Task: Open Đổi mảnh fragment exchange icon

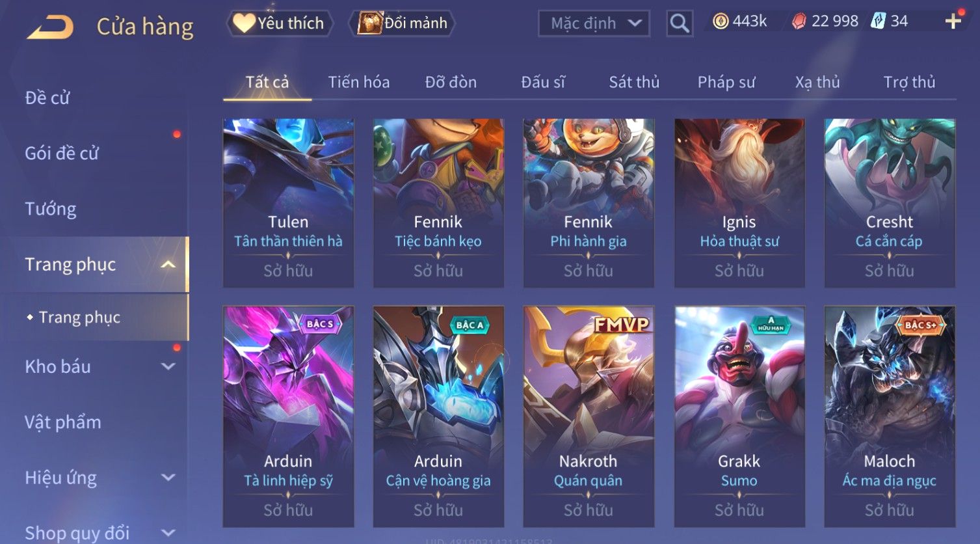Action: tap(403, 23)
